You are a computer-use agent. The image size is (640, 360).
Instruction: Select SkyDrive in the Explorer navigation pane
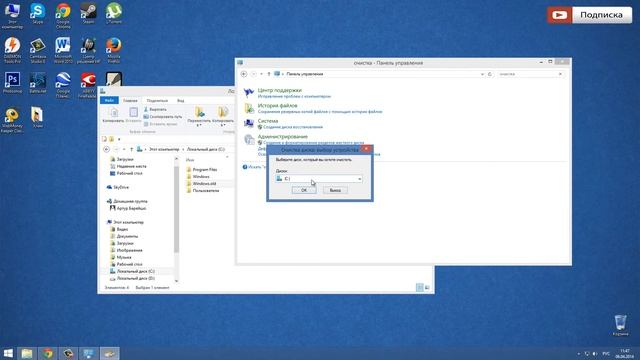pyautogui.click(x=118, y=187)
